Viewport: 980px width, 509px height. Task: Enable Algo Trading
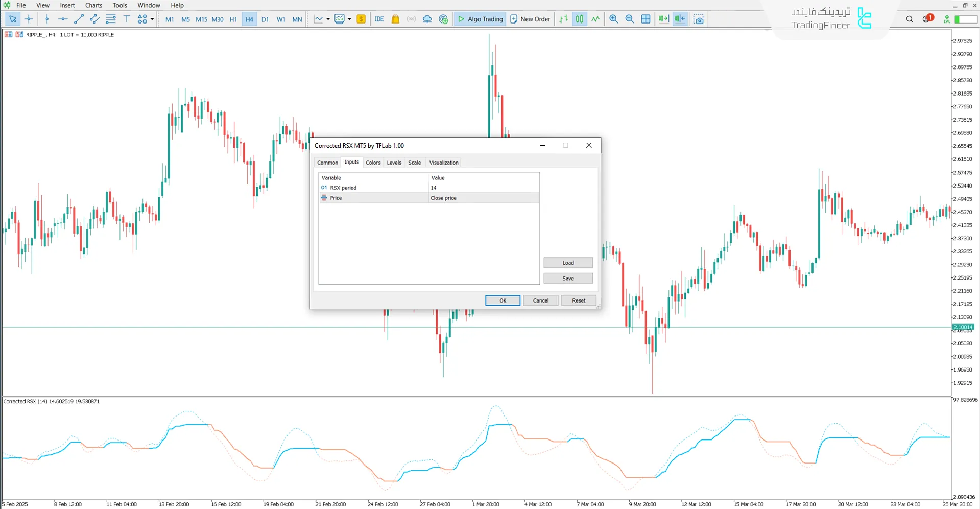(480, 19)
